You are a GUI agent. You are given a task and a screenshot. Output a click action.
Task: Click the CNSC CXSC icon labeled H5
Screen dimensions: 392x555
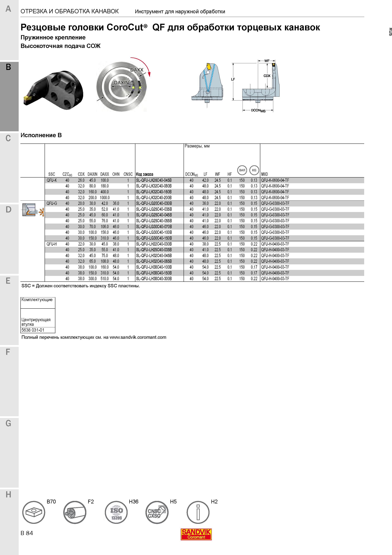coord(157,512)
